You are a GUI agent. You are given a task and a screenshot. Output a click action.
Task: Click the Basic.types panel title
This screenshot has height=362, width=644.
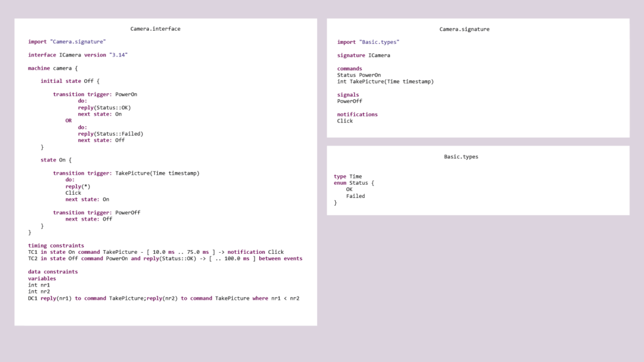461,156
